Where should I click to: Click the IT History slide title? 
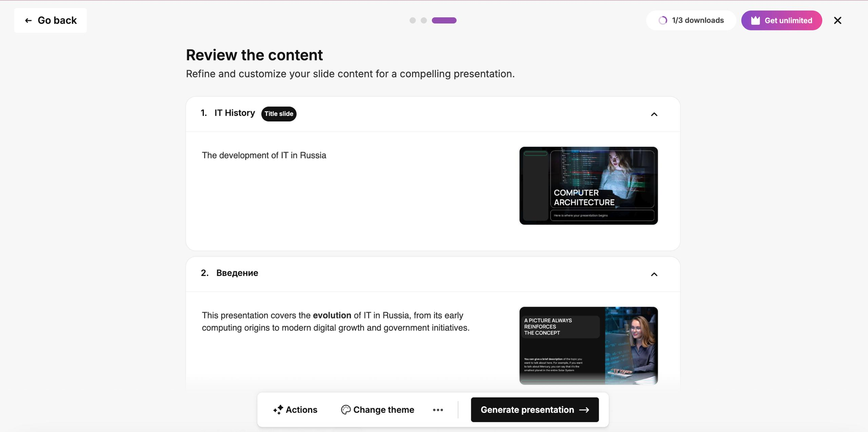point(234,113)
